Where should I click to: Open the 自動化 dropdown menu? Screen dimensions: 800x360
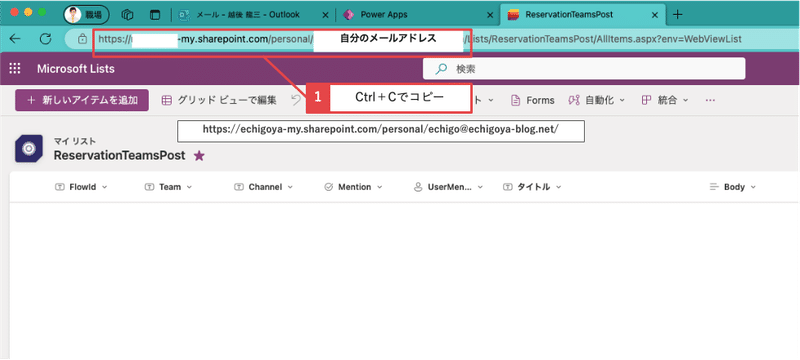(596, 100)
